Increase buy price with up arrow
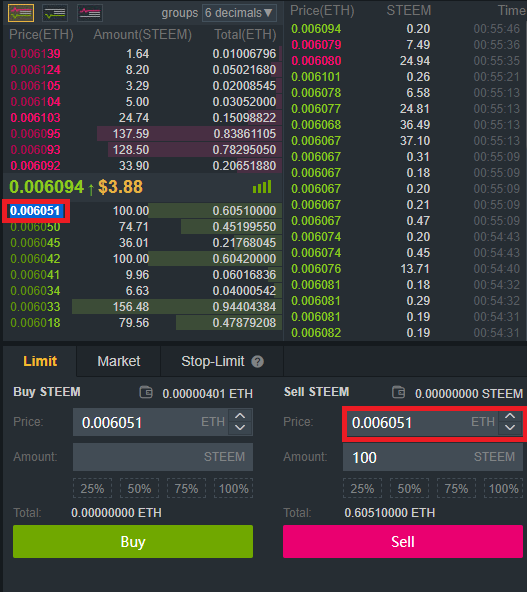Screen dimensions: 527x592 [240, 416]
